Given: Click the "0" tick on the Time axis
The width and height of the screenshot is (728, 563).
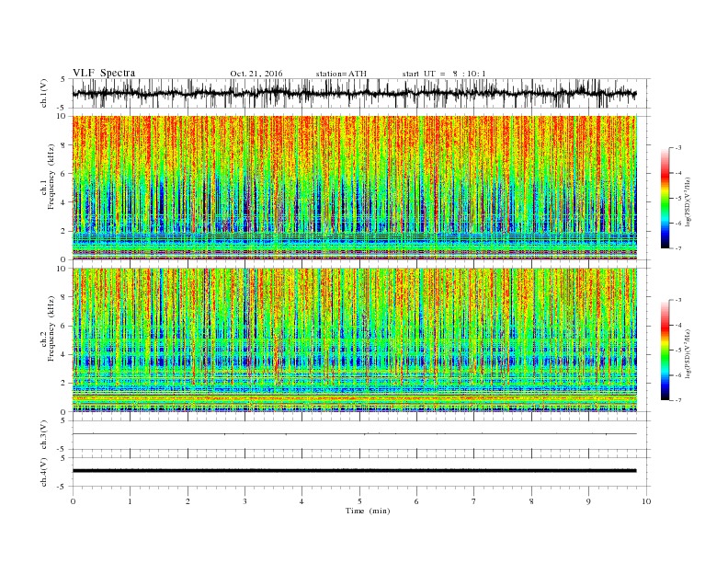Looking at the screenshot, I should pyautogui.click(x=73, y=501).
